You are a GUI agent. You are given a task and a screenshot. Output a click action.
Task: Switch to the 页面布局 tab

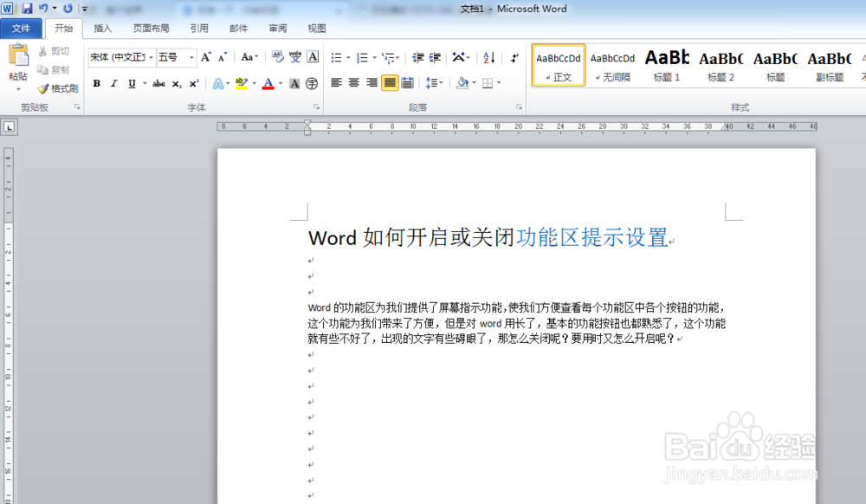151,29
